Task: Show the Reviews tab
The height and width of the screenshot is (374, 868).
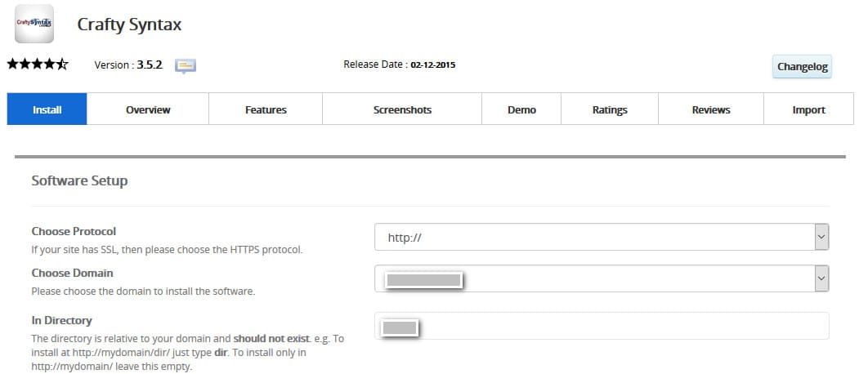Action: tap(711, 109)
